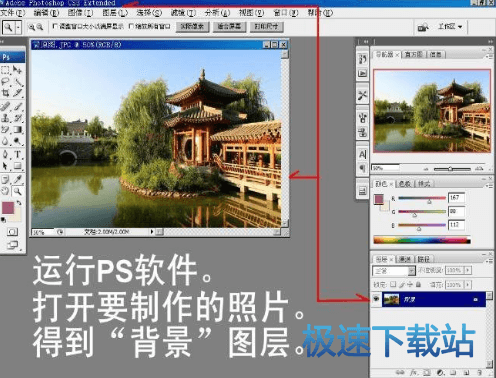
Task: Select the Eraser tool
Action: click(x=5, y=129)
